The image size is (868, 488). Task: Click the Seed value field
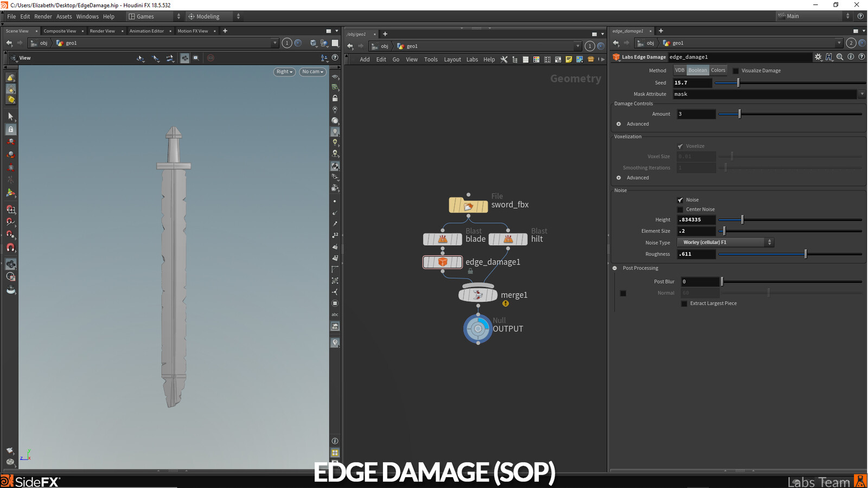692,82
